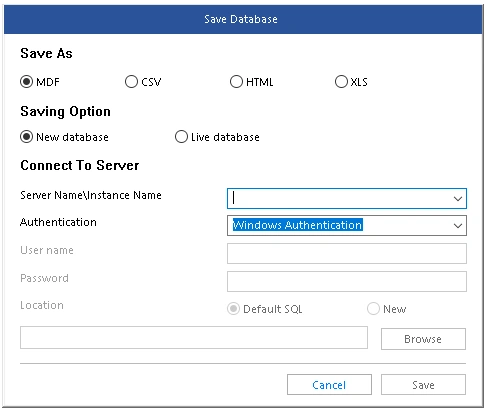This screenshot has width=487, height=413.
Task: Click the Connect To Server heading
Action: pos(80,165)
